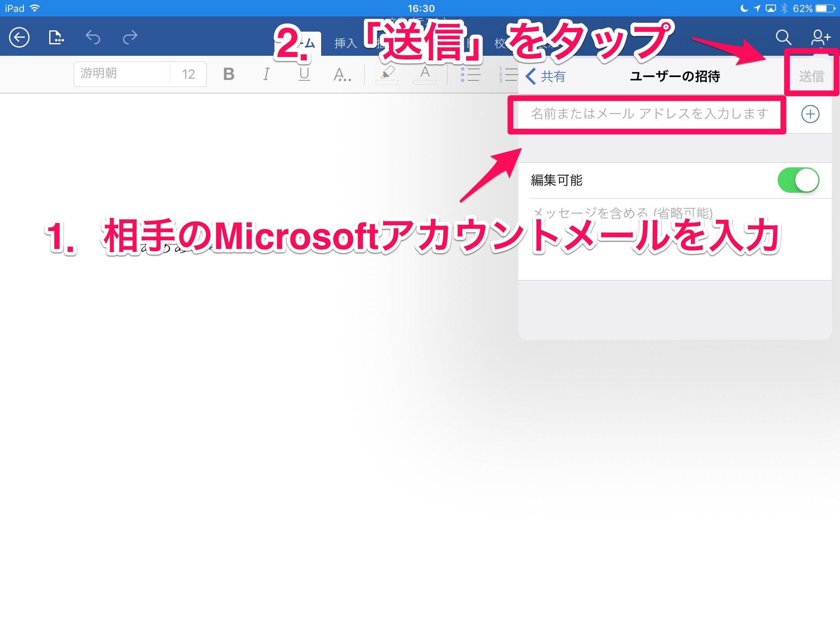The image size is (840, 630).
Task: Tap the 送信 button
Action: [x=811, y=76]
